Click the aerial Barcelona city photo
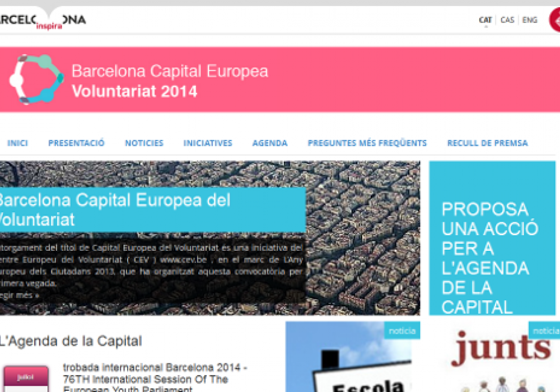This screenshot has height=392, width=560. [x=362, y=238]
